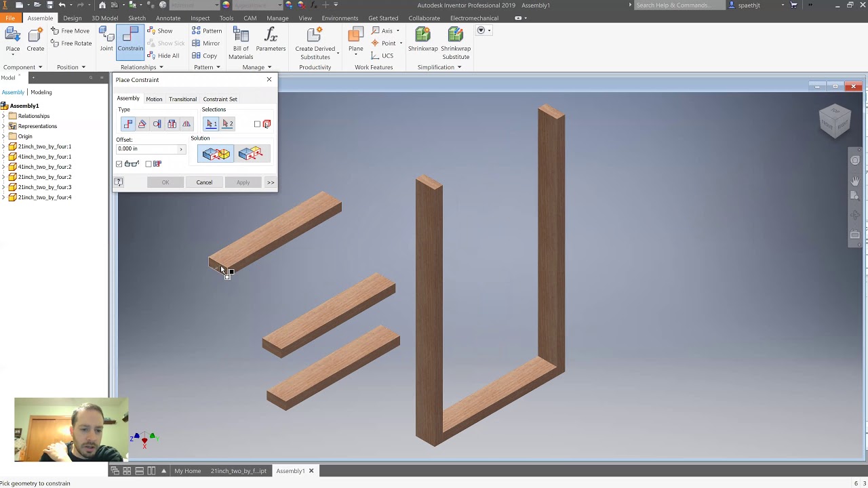
Task: Select the Angle constraint type icon
Action: click(142, 124)
